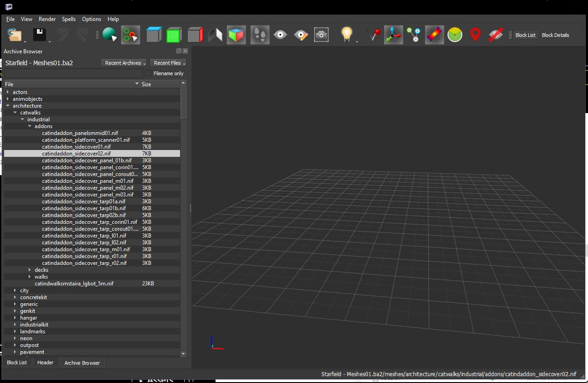Open the Options menu

coord(92,19)
